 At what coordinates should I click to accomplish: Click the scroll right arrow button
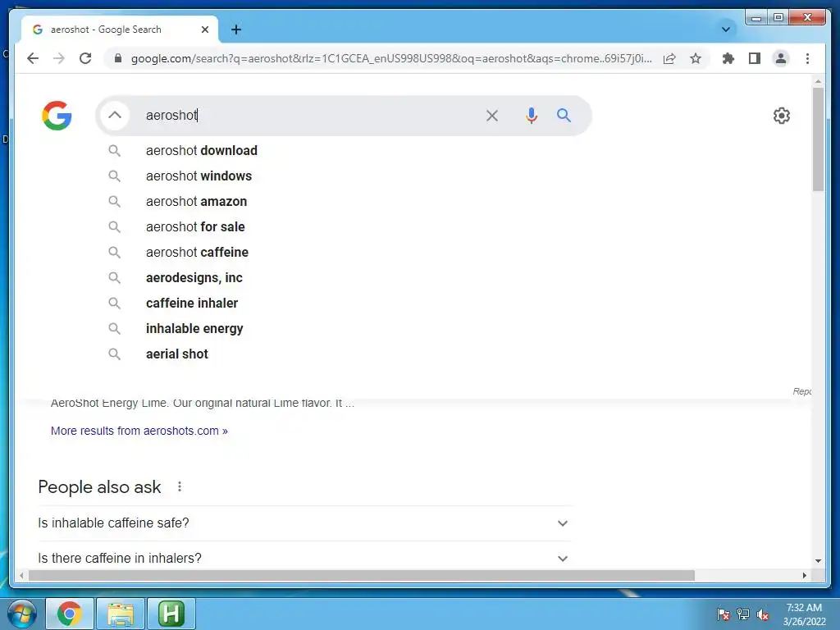804,575
